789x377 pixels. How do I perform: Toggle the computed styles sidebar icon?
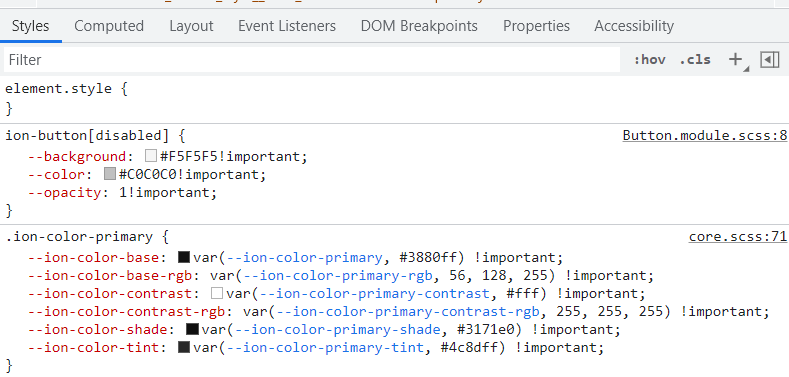(769, 60)
